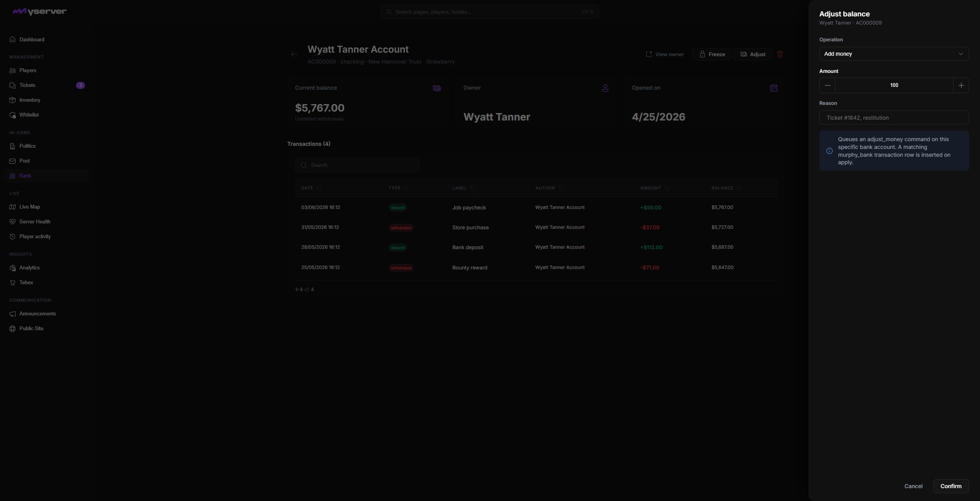Viewport: 980px width, 501px height.
Task: Open the Inventory section
Action: click(x=47, y=100)
